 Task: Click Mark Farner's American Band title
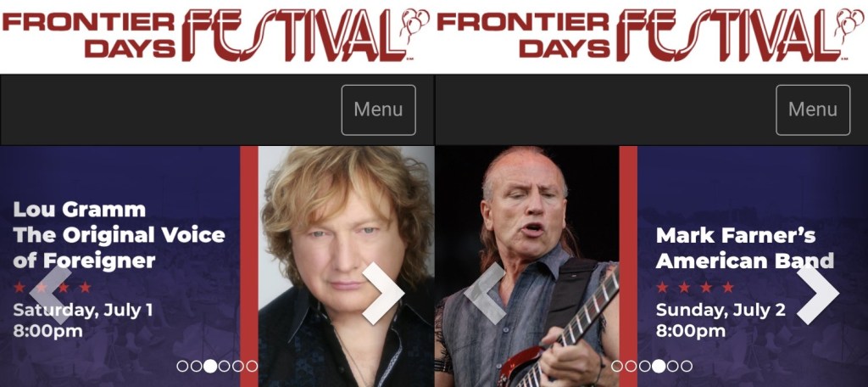(745, 248)
